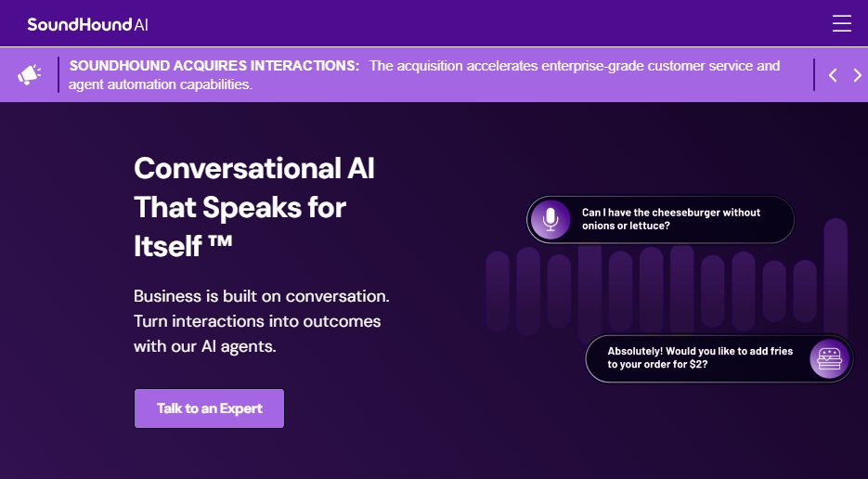Click the 'Conversational AI' headline line

pos(254,168)
